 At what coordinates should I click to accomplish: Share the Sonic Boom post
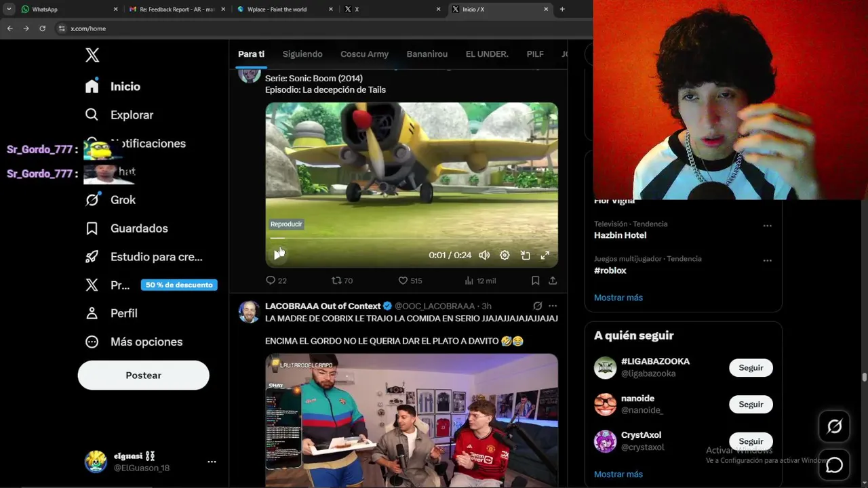point(553,281)
